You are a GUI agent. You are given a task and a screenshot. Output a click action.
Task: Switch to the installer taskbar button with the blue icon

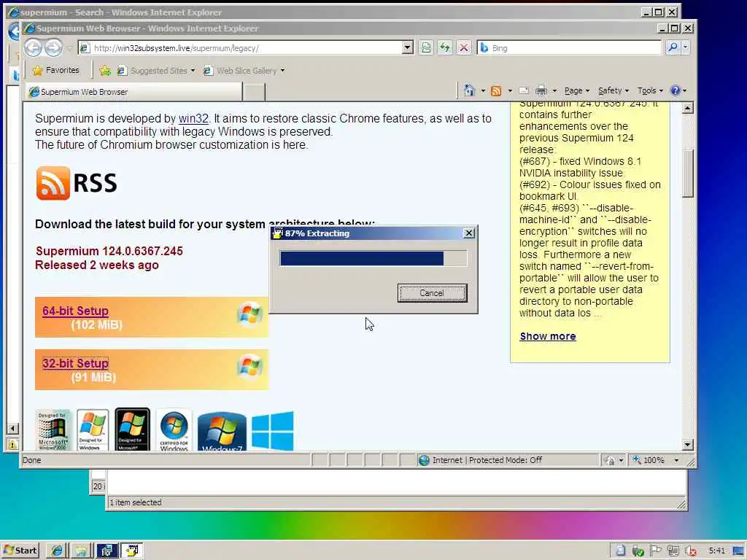(x=107, y=551)
